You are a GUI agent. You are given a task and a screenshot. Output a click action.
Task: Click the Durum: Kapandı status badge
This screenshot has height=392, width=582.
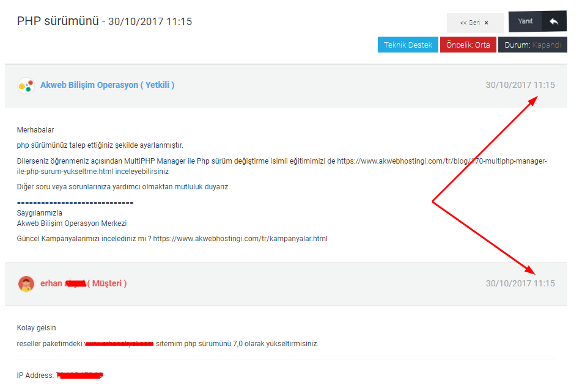tap(532, 45)
